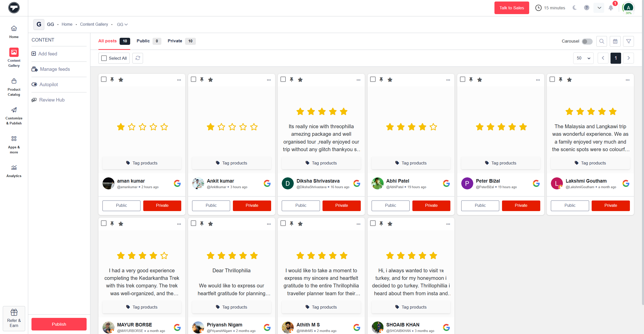Check the Select All checkbox

[104, 58]
